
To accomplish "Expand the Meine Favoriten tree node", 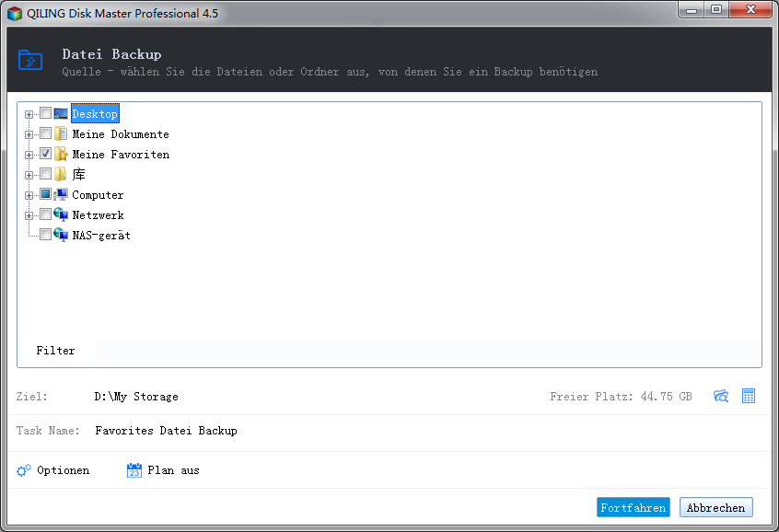I will pyautogui.click(x=29, y=155).
